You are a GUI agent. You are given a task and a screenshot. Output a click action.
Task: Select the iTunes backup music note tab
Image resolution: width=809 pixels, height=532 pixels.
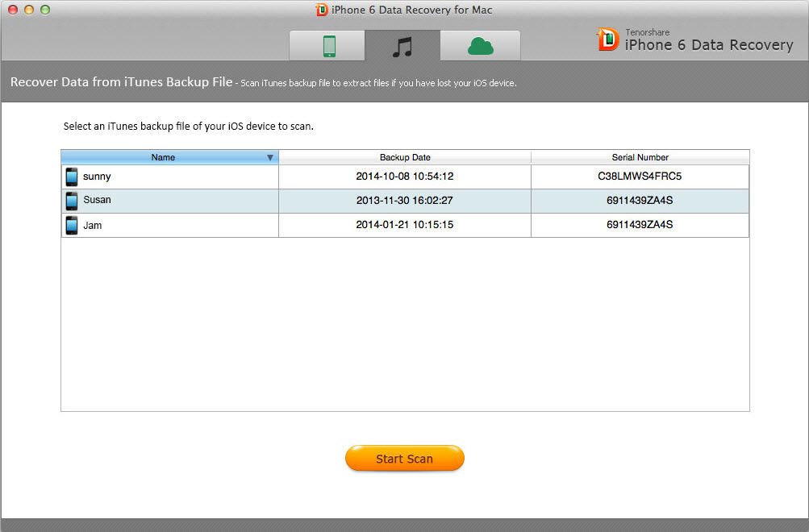click(402, 47)
